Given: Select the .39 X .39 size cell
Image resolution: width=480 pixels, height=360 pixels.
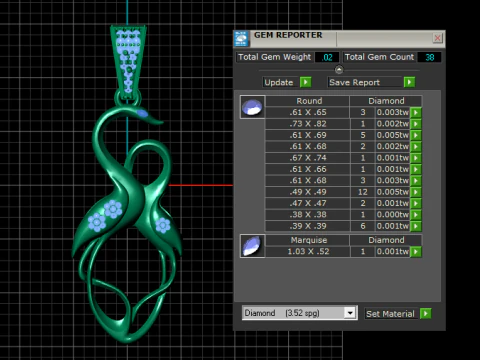Looking at the screenshot, I should [x=308, y=226].
